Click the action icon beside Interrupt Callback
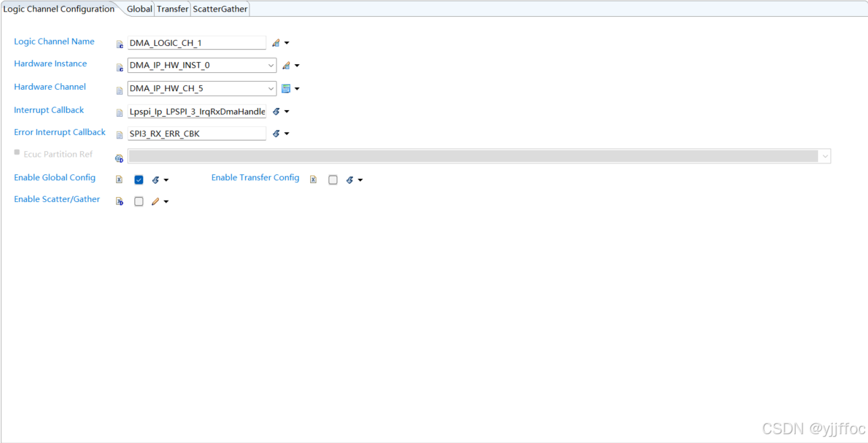Viewport: 868px width, 443px height. click(276, 111)
